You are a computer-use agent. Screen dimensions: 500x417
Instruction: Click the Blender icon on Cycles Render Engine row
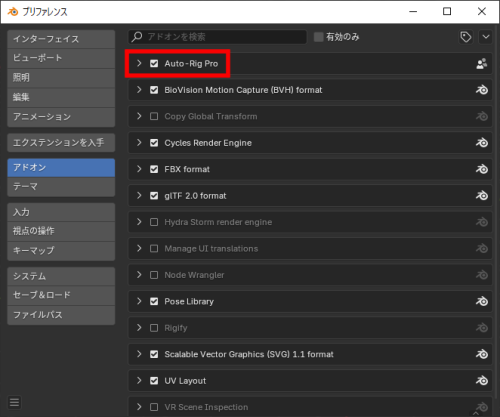tap(482, 143)
